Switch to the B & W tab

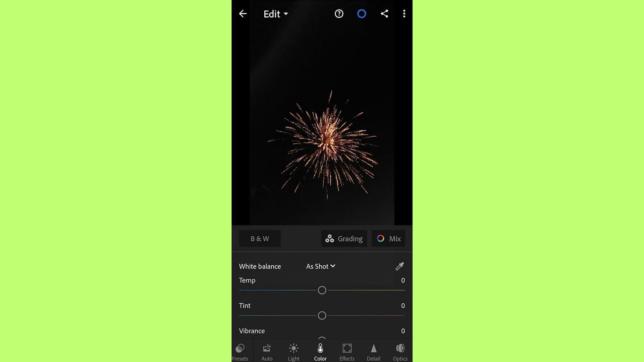pos(260,239)
